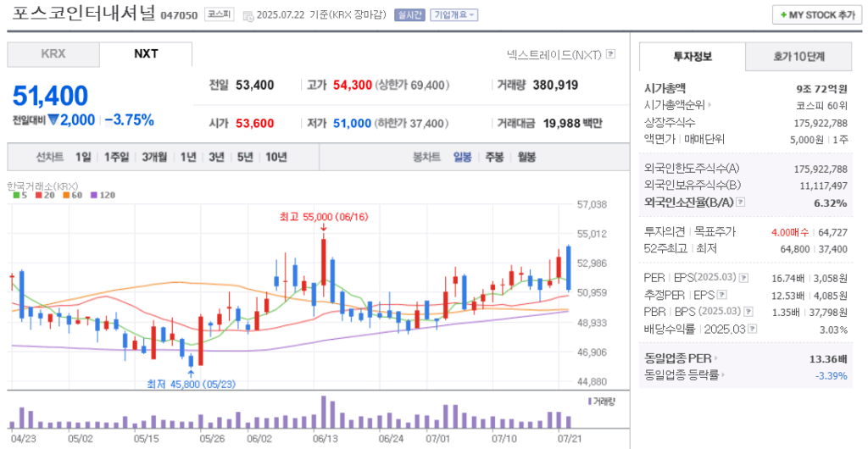The width and height of the screenshot is (868, 449).
Task: Click the stock code 047050
Action: click(179, 15)
